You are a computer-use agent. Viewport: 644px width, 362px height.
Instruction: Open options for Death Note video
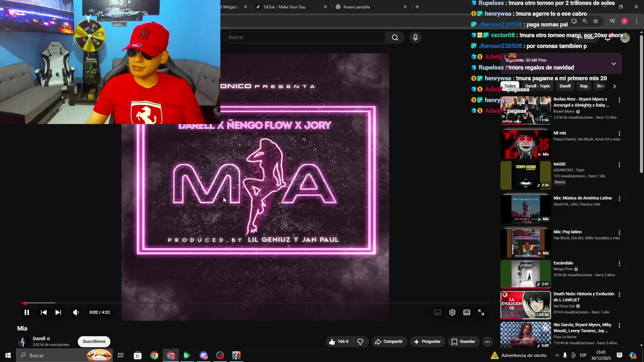pos(619,295)
